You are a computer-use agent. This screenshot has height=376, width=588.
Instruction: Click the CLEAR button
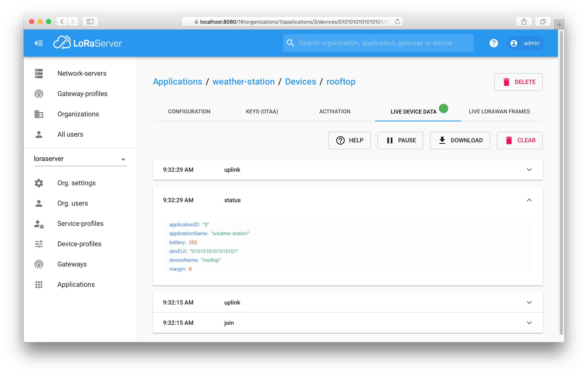[520, 140]
